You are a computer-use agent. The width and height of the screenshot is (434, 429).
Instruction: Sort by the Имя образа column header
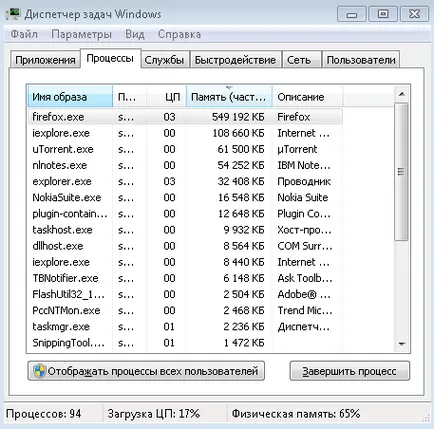click(x=70, y=97)
